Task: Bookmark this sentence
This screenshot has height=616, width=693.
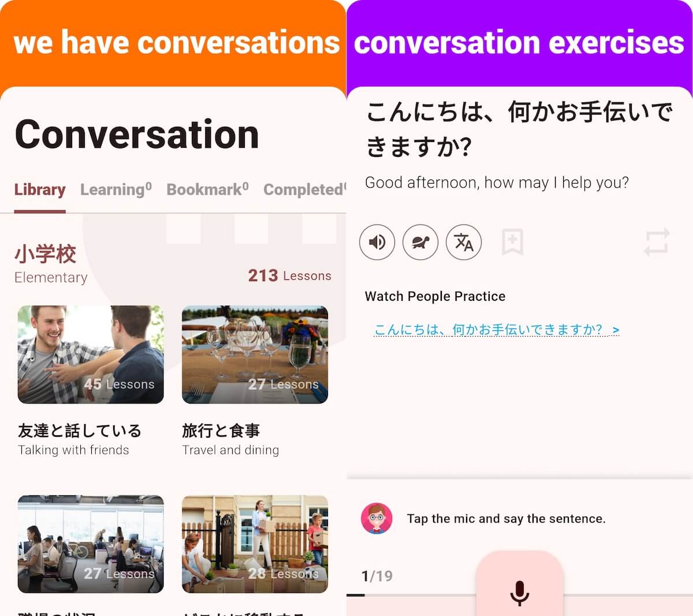Action: tap(512, 242)
